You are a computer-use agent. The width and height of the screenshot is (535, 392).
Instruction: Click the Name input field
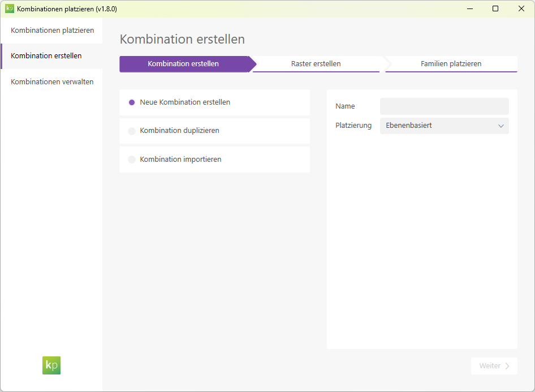(444, 106)
